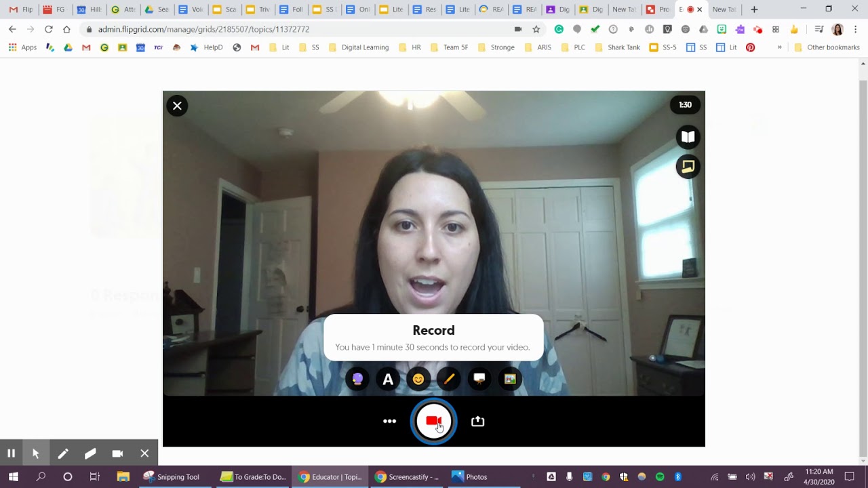Select the drawing pen effect tool
Image resolution: width=868 pixels, height=488 pixels.
click(449, 379)
